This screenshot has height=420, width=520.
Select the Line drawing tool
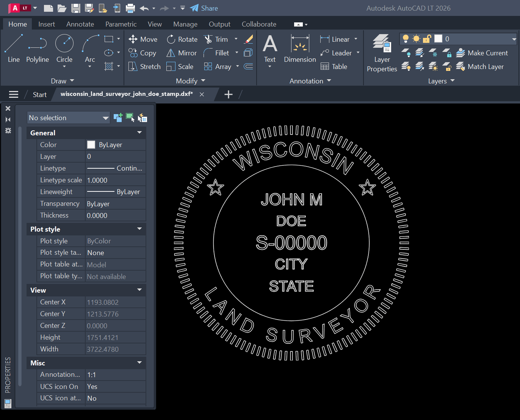(x=14, y=48)
